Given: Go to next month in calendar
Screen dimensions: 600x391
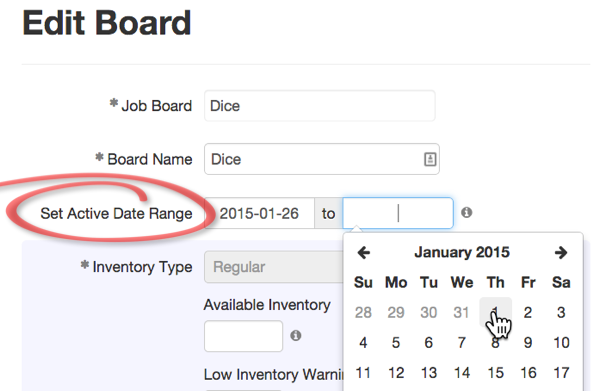Looking at the screenshot, I should click(x=561, y=253).
